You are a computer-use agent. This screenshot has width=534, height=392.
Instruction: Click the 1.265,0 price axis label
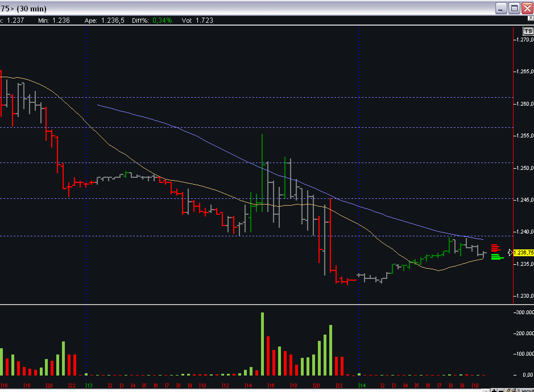tap(524, 72)
